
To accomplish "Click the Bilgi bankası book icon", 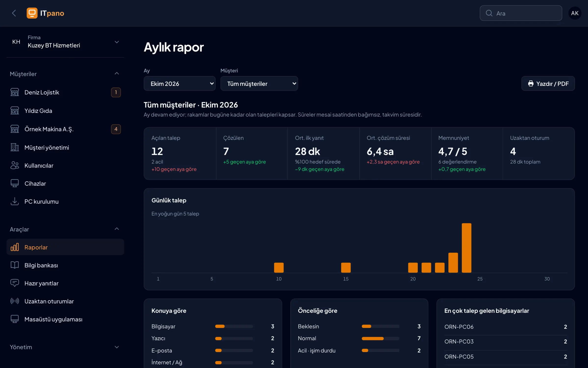I will [15, 265].
